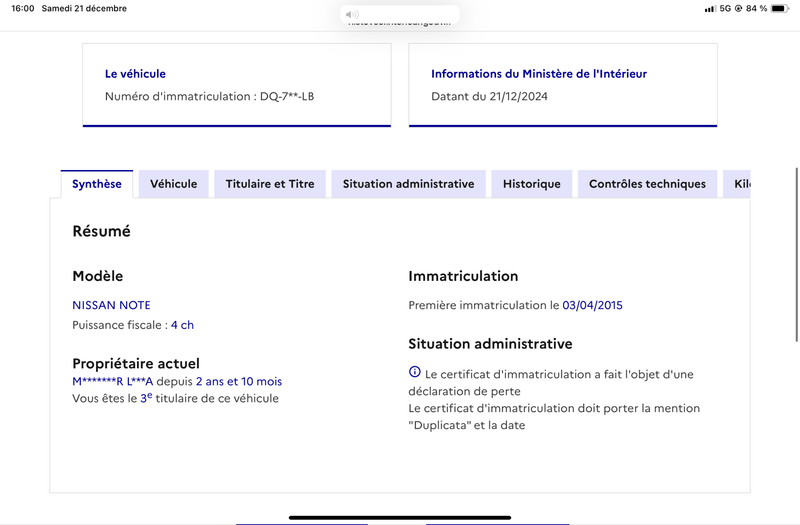Open the Contrôles techniques tab
This screenshot has width=800, height=525.
point(647,184)
